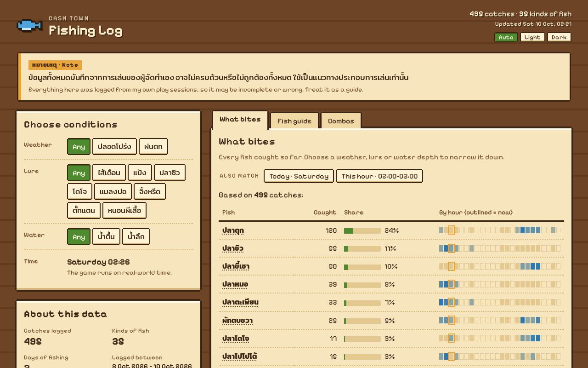Pick the ปลาซิว lure
The width and height of the screenshot is (588, 368).
point(170,173)
